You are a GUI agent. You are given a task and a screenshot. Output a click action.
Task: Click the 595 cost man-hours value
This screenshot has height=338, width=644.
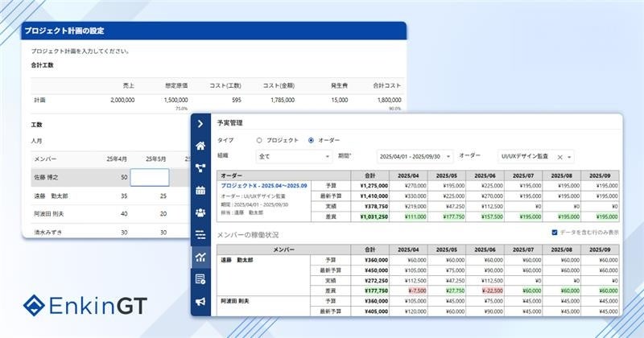[x=236, y=100]
